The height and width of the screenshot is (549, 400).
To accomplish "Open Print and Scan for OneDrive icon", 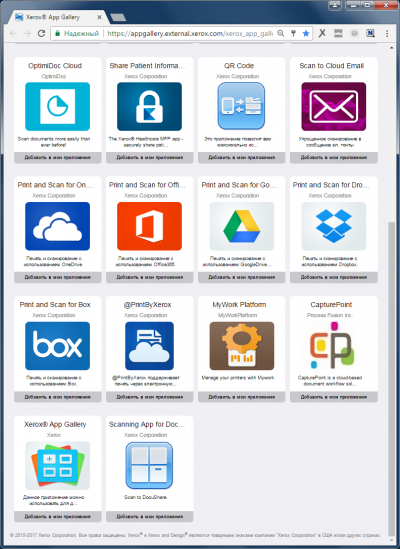I will [x=57, y=226].
